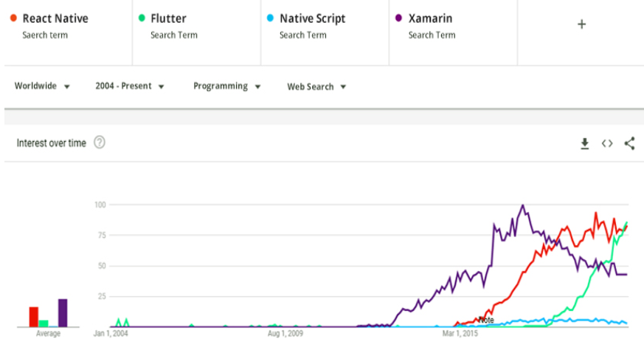644x339 pixels.
Task: Click the purple Xamarin color dot
Action: point(399,18)
